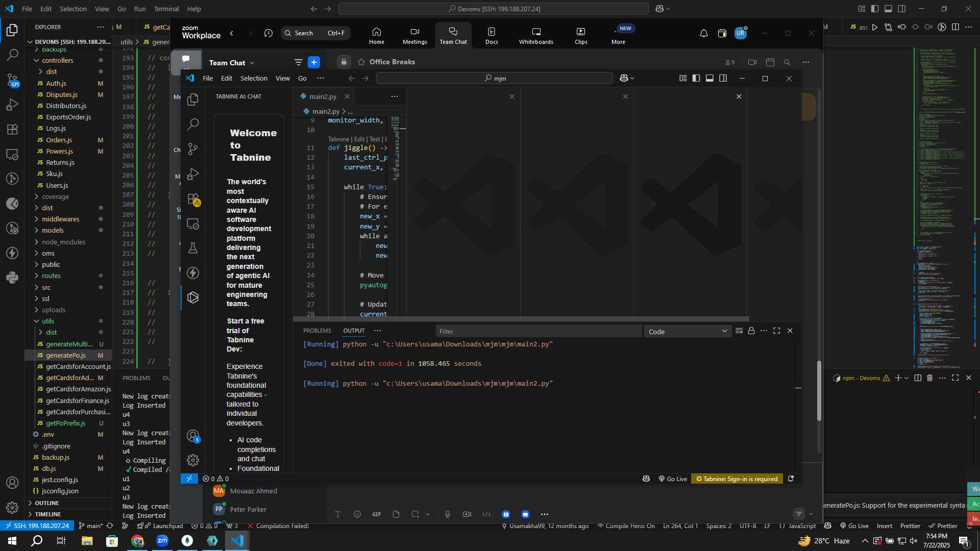Toggle secondary sidebar in inner VS Code
The height and width of the screenshot is (551, 980).
(723, 78)
